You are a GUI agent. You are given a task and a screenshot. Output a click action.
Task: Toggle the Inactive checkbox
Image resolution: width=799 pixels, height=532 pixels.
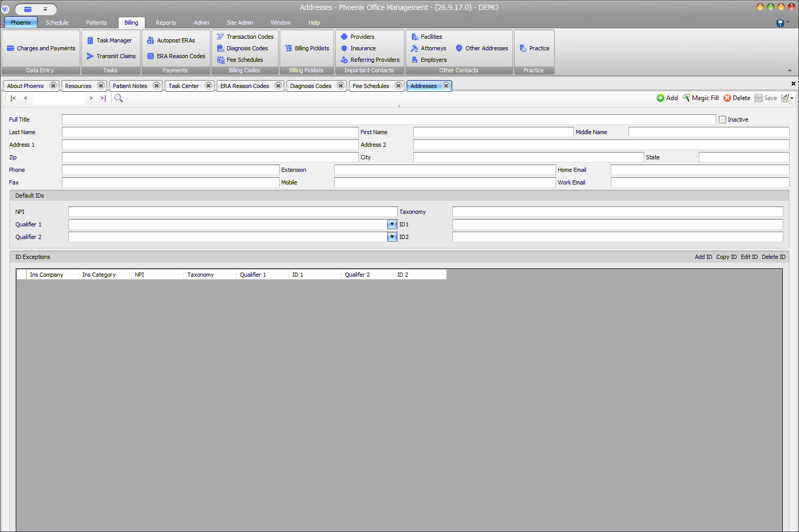(722, 120)
